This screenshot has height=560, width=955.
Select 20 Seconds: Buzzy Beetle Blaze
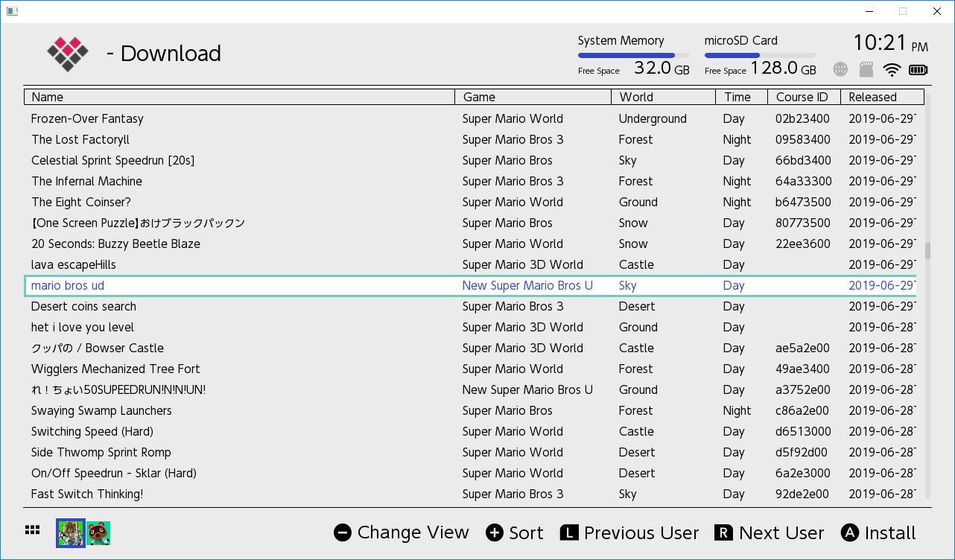[470, 244]
